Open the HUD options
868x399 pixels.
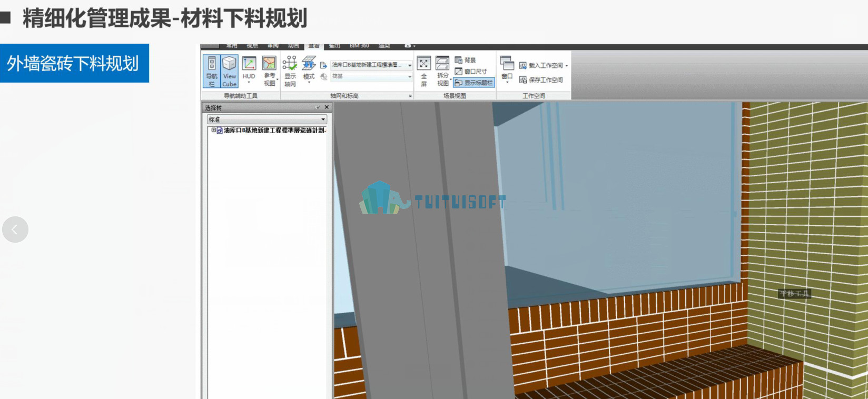click(x=249, y=69)
